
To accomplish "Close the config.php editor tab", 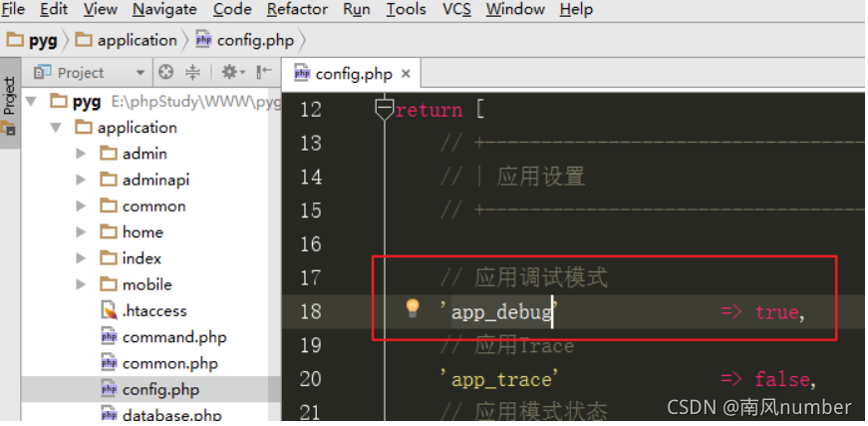I will 406,74.
